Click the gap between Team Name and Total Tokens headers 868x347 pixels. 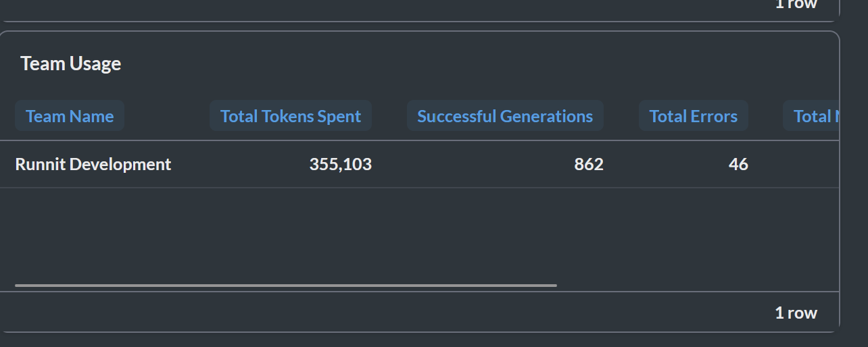167,116
